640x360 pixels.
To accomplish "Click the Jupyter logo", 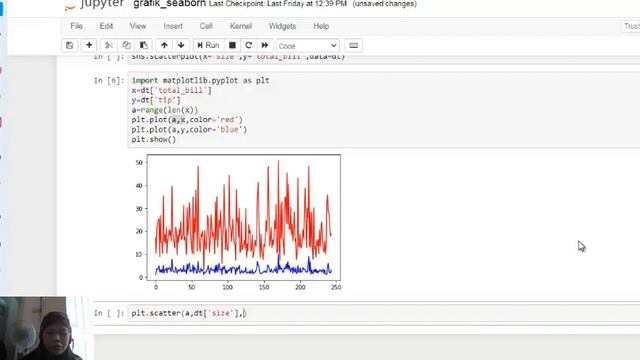I will point(94,4).
